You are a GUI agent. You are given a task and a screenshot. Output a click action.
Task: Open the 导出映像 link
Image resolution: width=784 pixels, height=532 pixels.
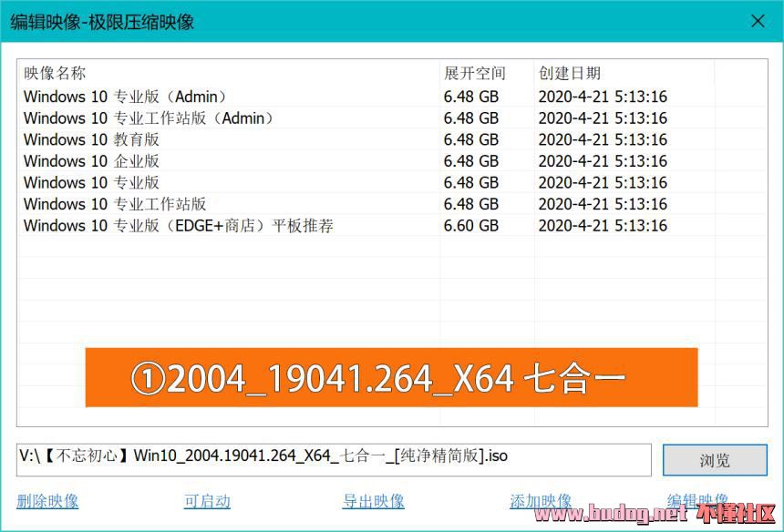coord(374,501)
